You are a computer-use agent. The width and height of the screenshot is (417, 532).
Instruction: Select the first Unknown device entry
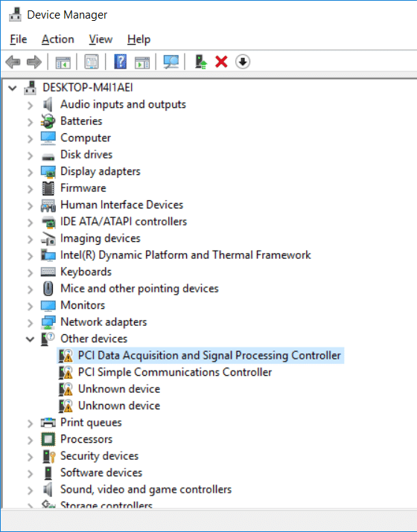[119, 389]
